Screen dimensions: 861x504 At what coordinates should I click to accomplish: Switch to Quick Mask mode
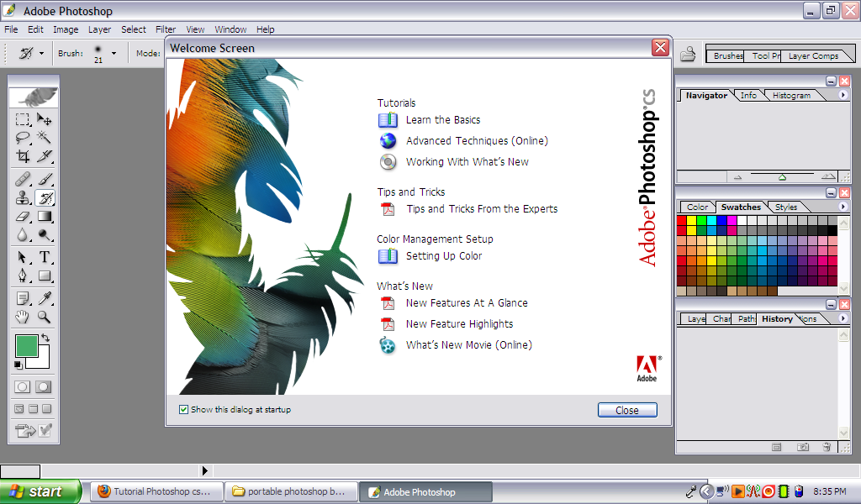(44, 386)
